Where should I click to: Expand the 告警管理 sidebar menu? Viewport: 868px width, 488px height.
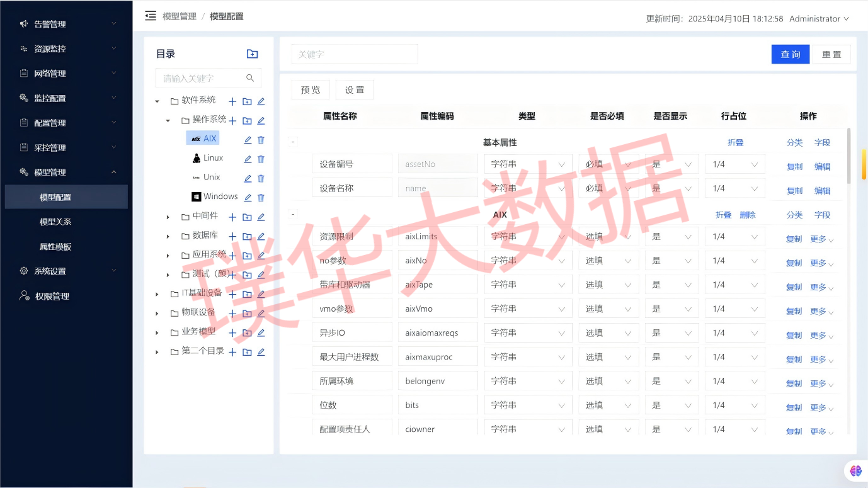pyautogui.click(x=66, y=24)
